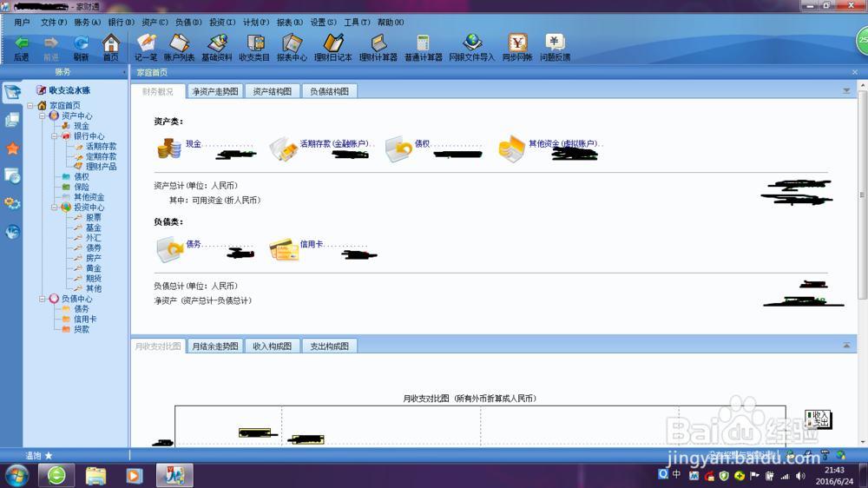Open the 账务(A) menu
The image size is (868, 488).
(x=88, y=23)
